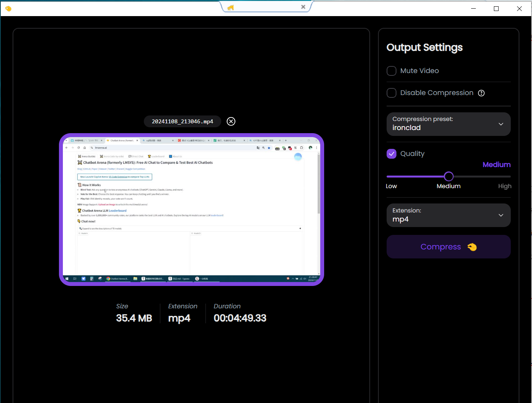Click the Output Settings heading
Viewport: 532px width, 403px height.
[425, 48]
